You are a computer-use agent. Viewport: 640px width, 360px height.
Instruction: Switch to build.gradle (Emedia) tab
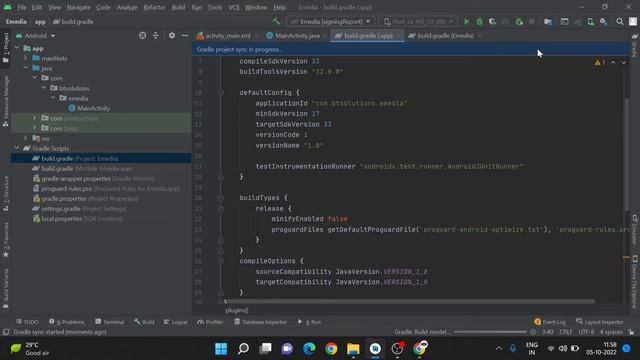pos(445,36)
